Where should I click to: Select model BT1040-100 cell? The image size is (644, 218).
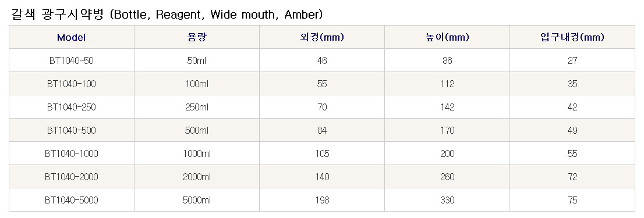pos(72,84)
